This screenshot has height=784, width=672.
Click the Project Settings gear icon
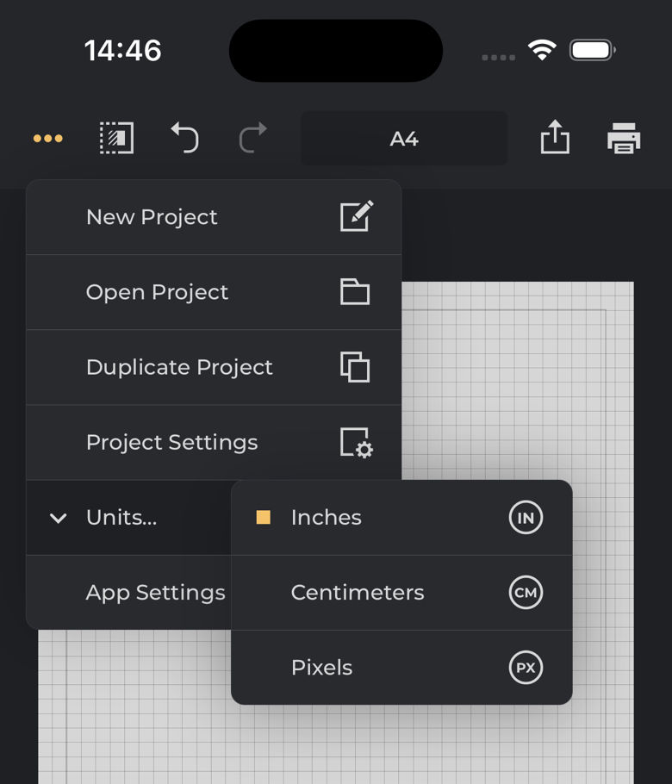click(356, 443)
